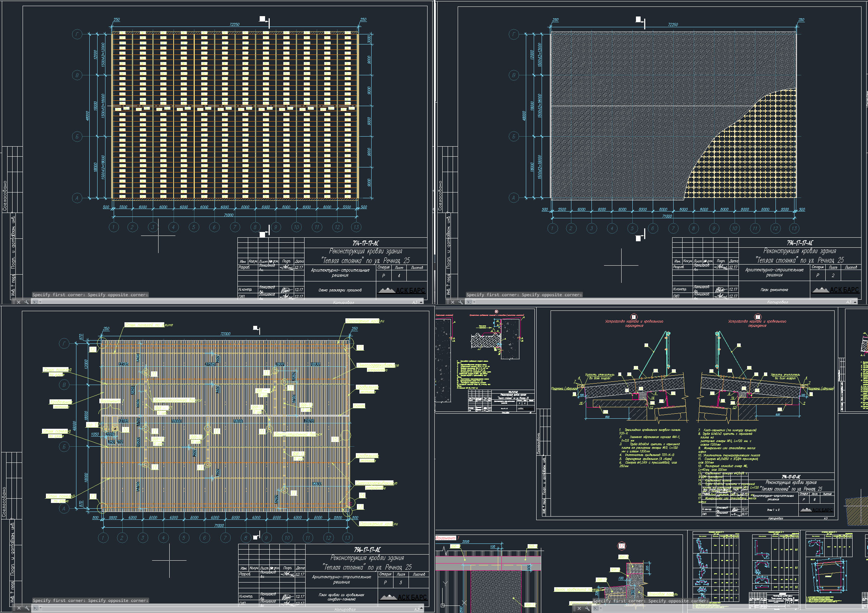The image size is (868, 613).
Task: Select axis bubble 'Г' in purlin layout viewport
Action: click(x=77, y=35)
